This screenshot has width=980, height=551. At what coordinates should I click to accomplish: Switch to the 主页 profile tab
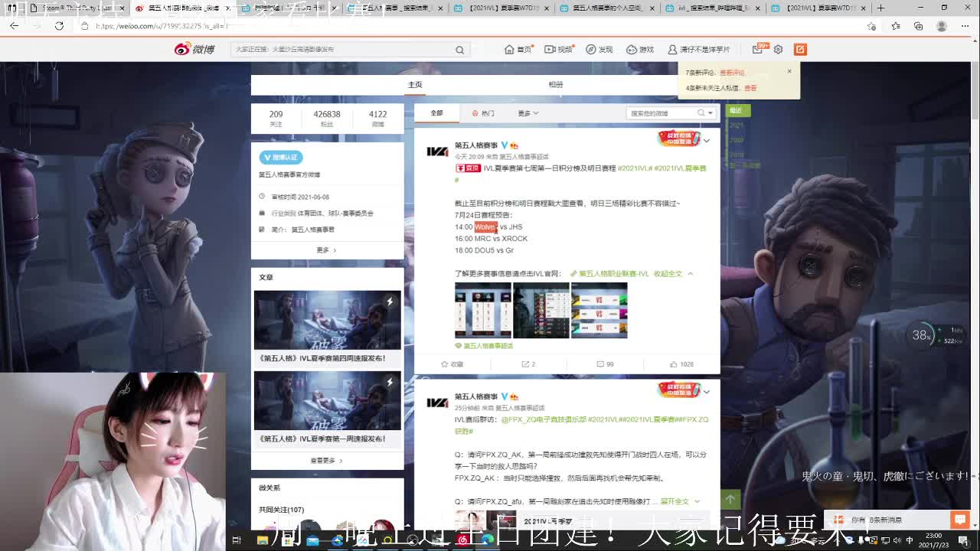[x=415, y=85]
